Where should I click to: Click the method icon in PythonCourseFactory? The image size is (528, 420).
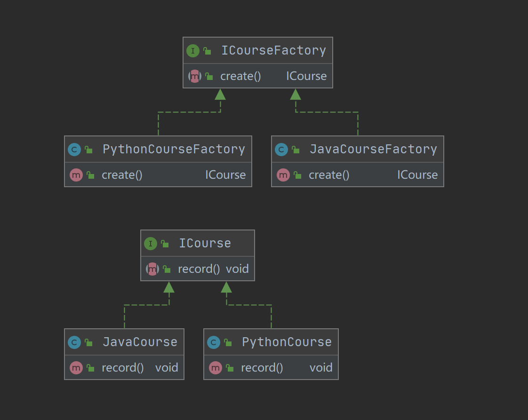point(76,175)
